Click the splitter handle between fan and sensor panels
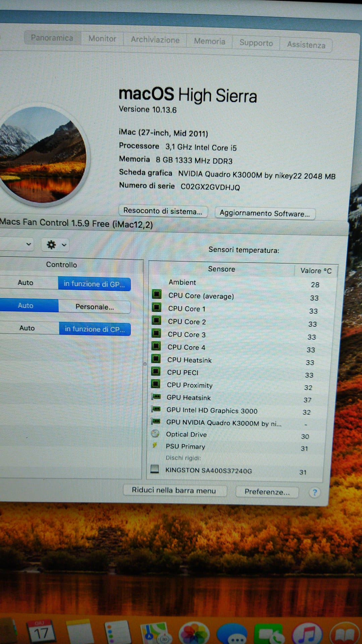 [145, 364]
